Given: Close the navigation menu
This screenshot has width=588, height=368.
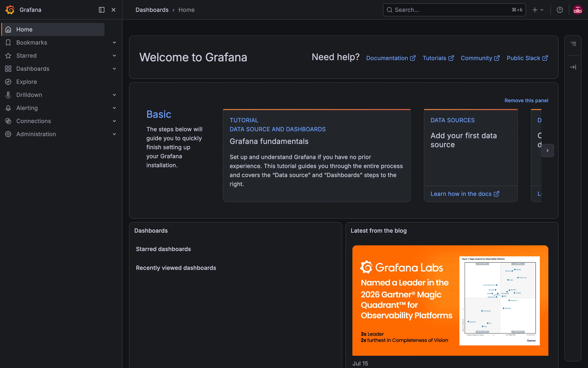Looking at the screenshot, I should [114, 10].
